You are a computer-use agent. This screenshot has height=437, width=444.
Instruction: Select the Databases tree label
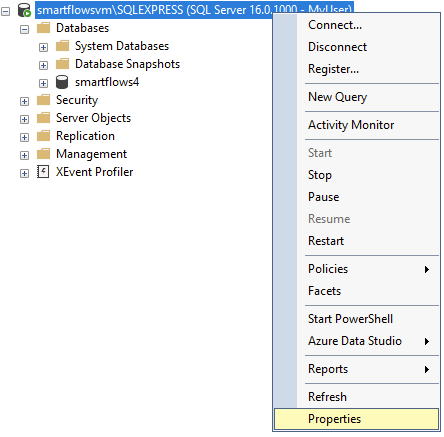pos(82,28)
